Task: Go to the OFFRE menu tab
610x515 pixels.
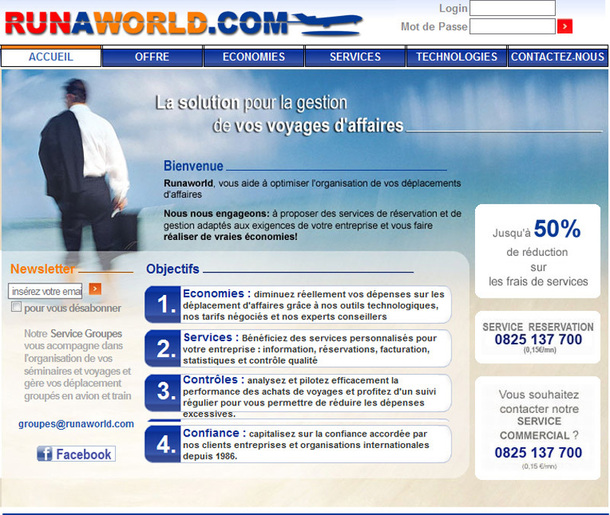Action: [152, 57]
